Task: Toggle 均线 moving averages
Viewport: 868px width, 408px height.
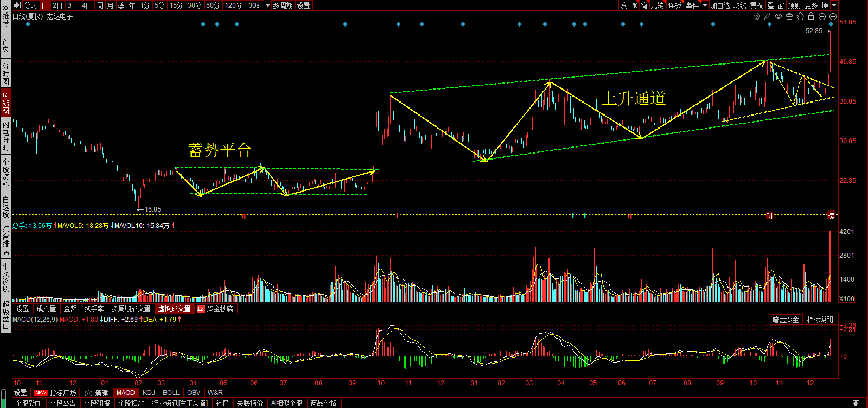Action: click(739, 5)
